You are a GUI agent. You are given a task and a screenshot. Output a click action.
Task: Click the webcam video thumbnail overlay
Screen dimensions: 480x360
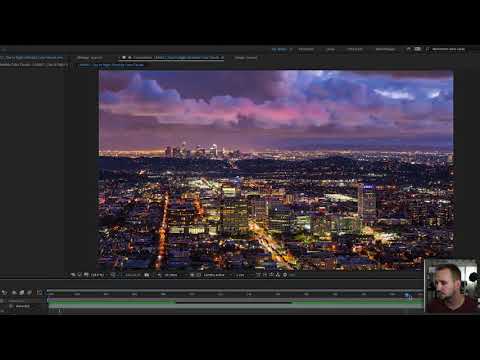(x=452, y=286)
